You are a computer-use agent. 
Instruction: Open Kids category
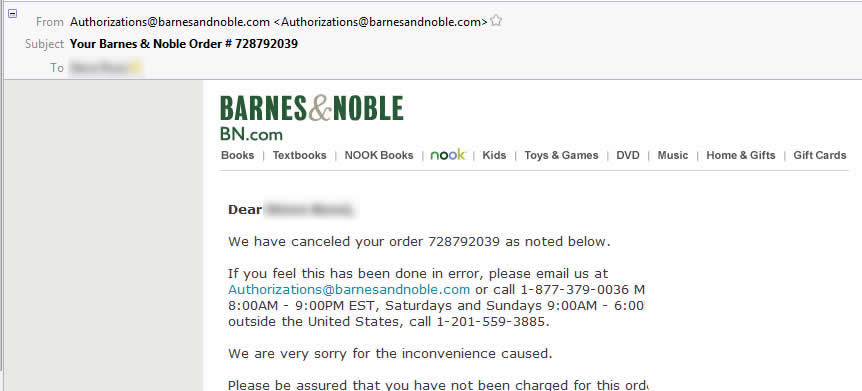pos(494,155)
